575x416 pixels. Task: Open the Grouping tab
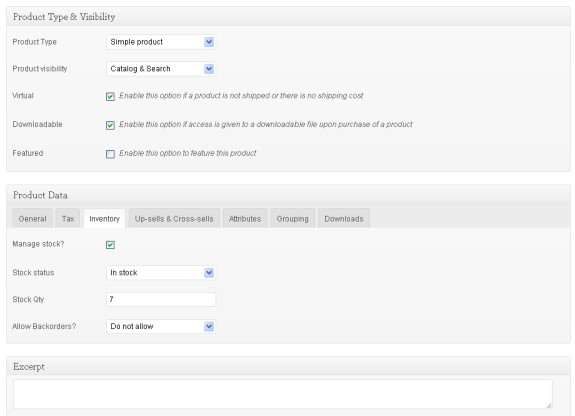(x=292, y=219)
